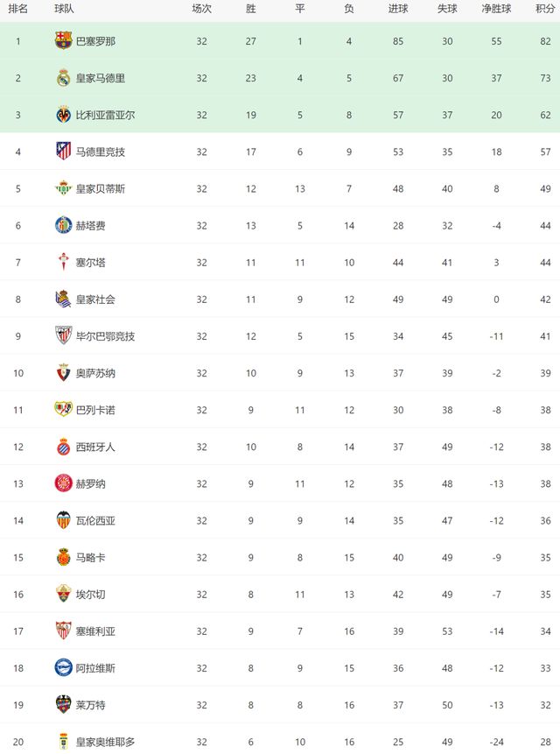Click the Sevilla crest icon
The image size is (560, 754).
click(63, 631)
